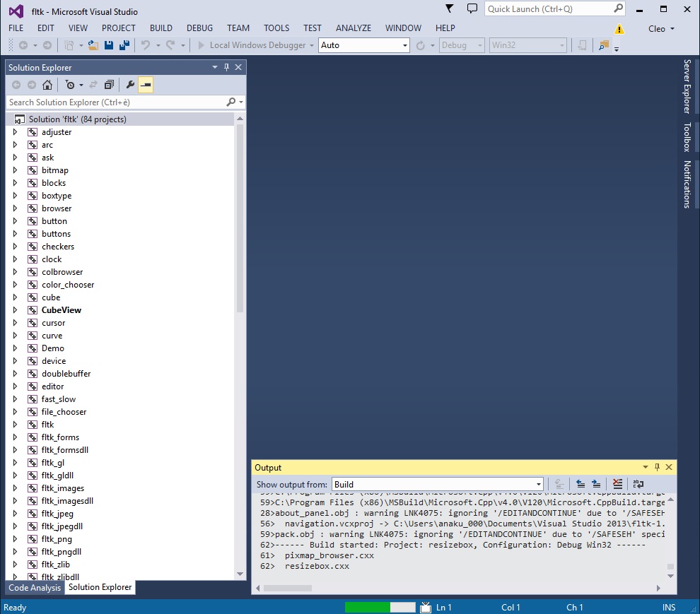This screenshot has width=700, height=614.
Task: Close the Output panel
Action: [669, 467]
